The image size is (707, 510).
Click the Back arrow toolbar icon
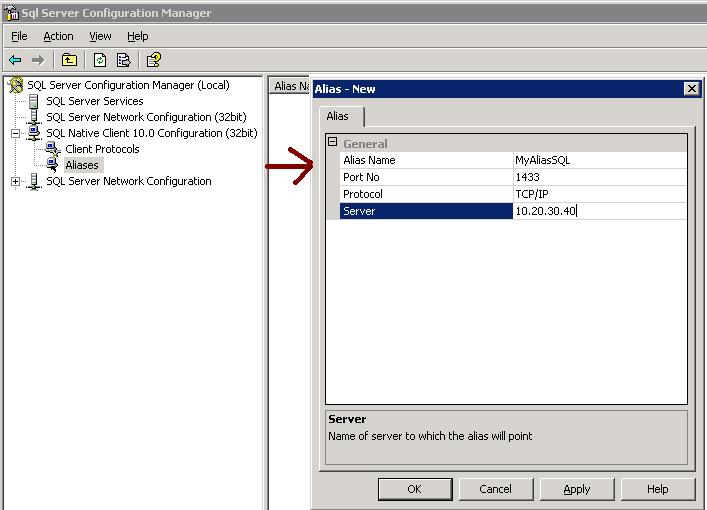15,60
